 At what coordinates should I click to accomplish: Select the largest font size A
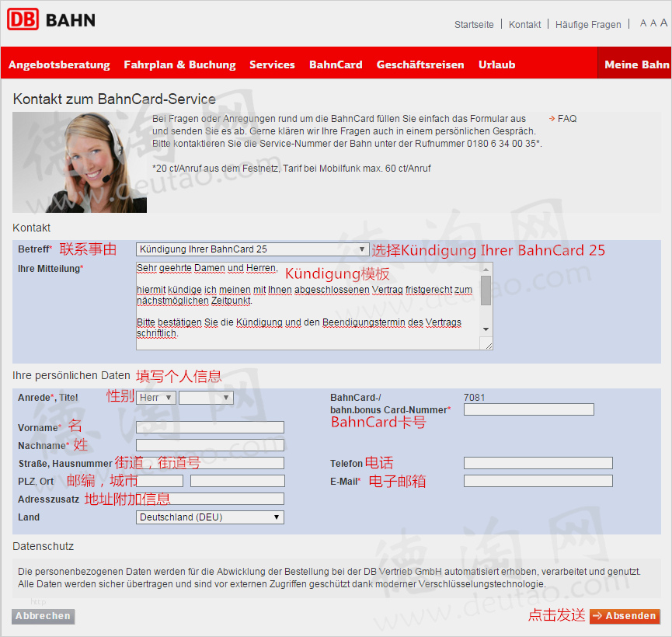pyautogui.click(x=663, y=23)
